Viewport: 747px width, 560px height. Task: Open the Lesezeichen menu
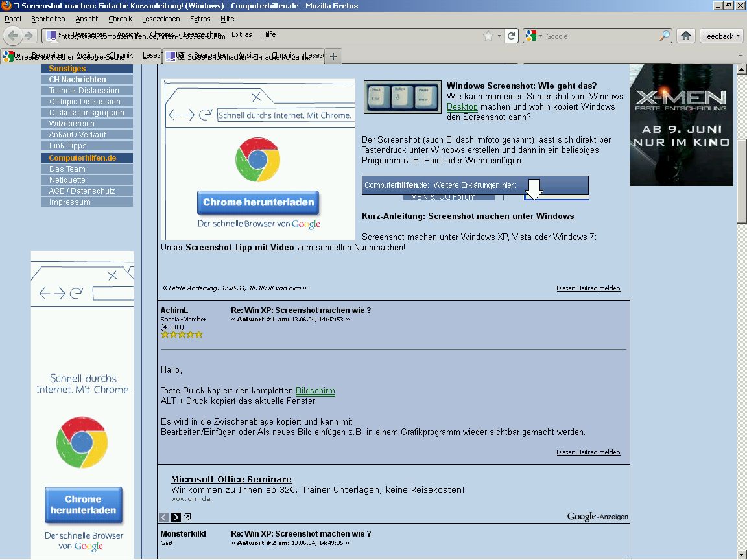(x=161, y=19)
